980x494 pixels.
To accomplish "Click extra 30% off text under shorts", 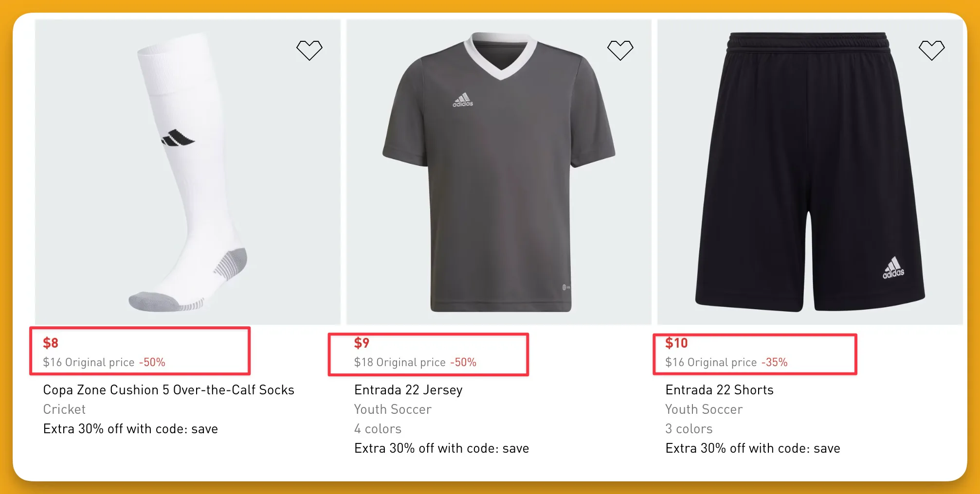I will click(x=752, y=448).
